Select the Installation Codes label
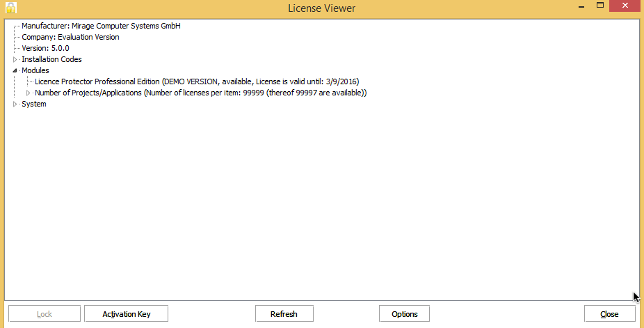 51,59
